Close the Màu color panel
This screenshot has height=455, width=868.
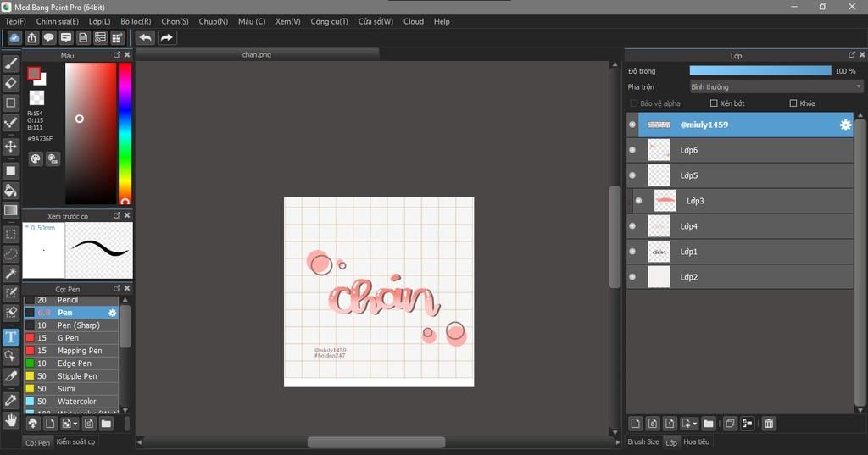tap(127, 55)
